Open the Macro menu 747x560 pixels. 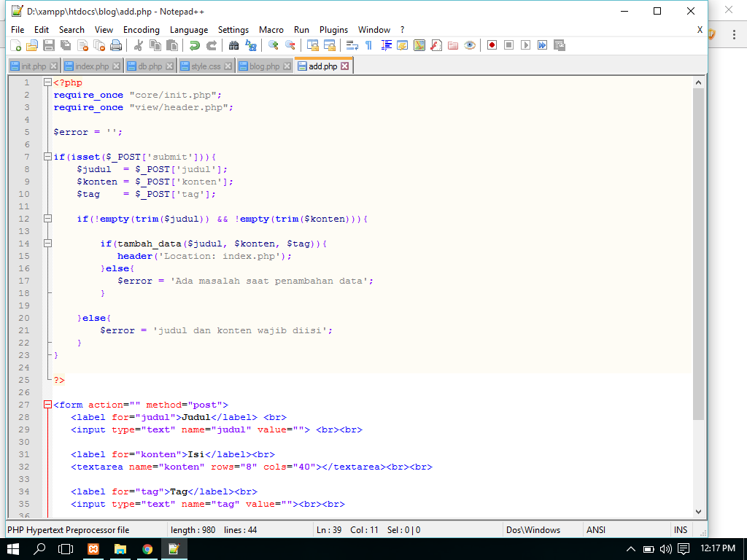[271, 29]
